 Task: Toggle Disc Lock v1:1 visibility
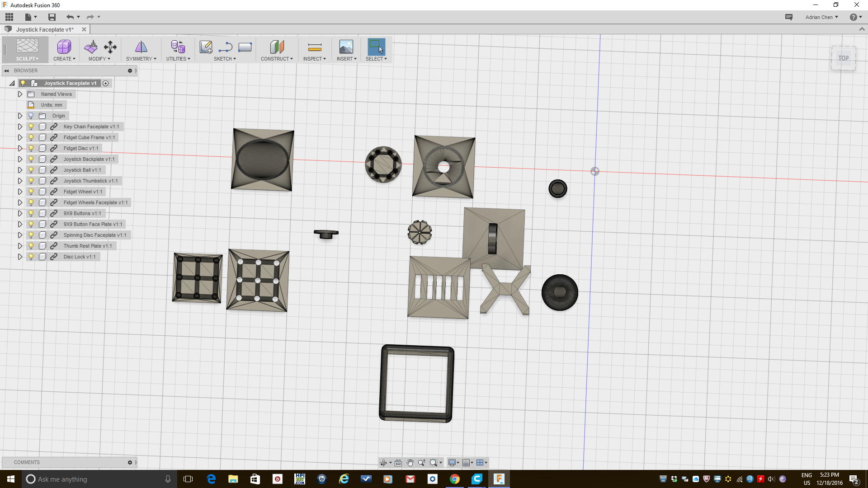point(31,257)
